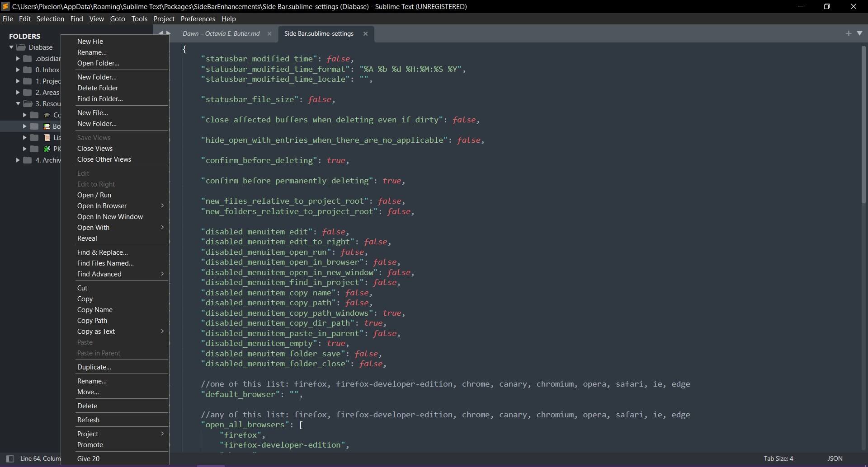Screen dimensions: 868x467
Task: Click the panel icon in the status bar
Action: (x=10, y=459)
